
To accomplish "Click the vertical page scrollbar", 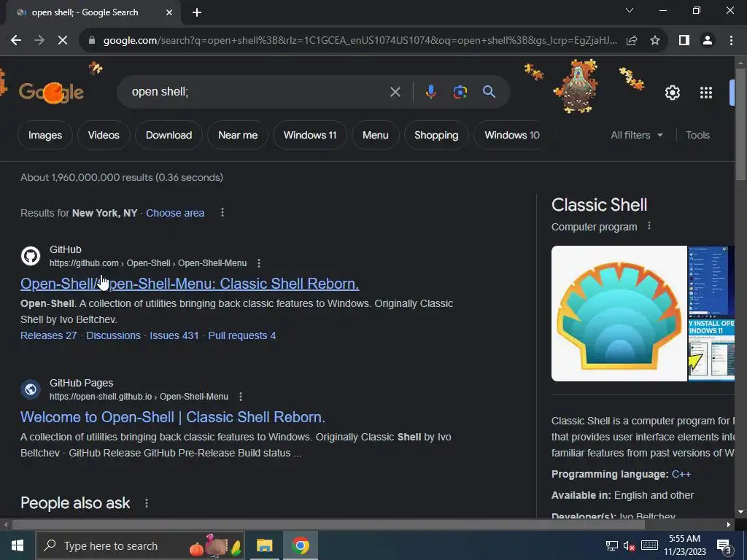I will tap(740, 124).
